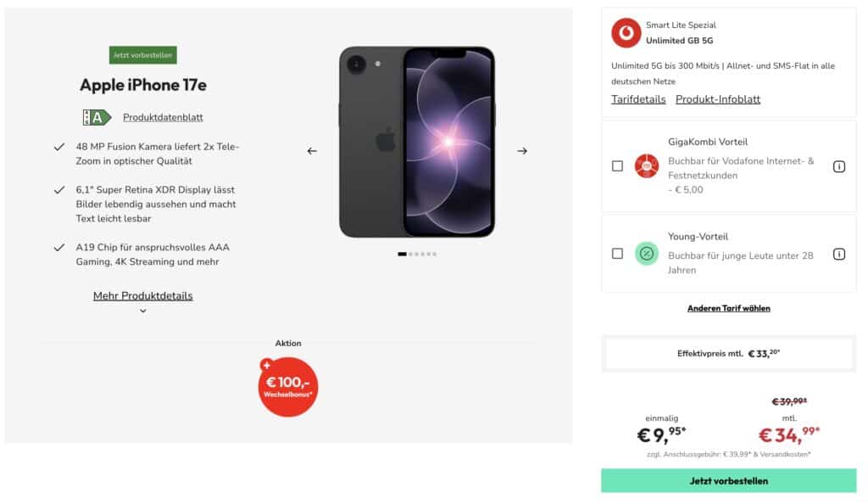Click the iPhone 17e product image
The width and height of the screenshot is (868, 504).
point(417,143)
